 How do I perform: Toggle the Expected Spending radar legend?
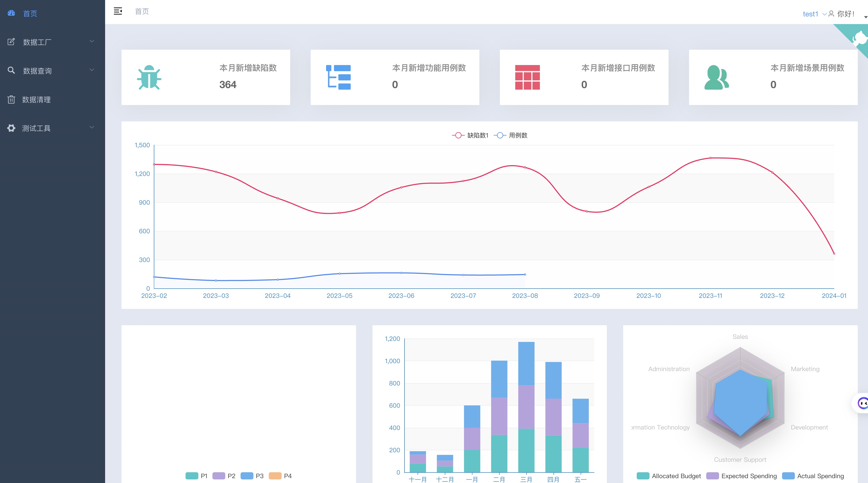pyautogui.click(x=741, y=476)
